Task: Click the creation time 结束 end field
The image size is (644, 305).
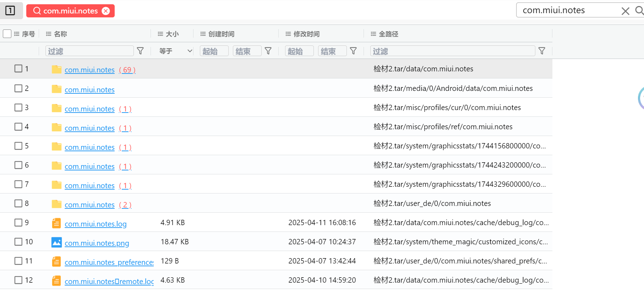Action: [247, 51]
